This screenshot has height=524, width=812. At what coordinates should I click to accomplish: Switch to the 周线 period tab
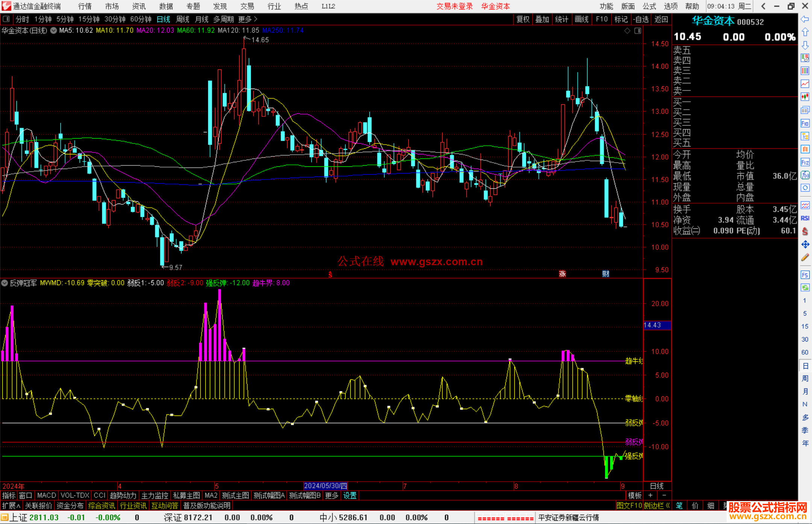(183, 19)
